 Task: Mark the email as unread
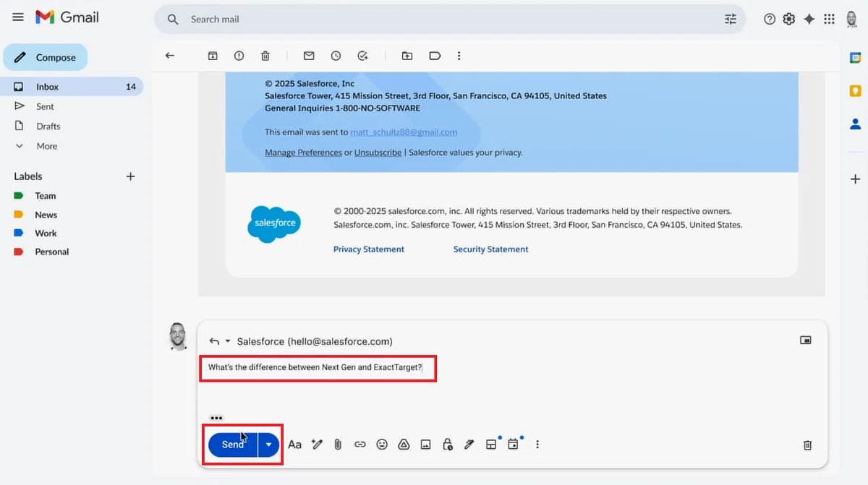click(x=309, y=56)
